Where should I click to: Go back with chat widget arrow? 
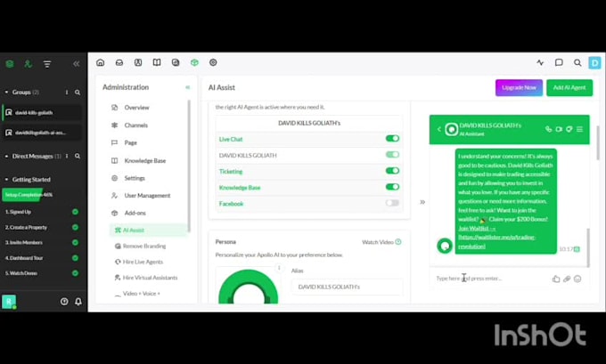pyautogui.click(x=439, y=129)
